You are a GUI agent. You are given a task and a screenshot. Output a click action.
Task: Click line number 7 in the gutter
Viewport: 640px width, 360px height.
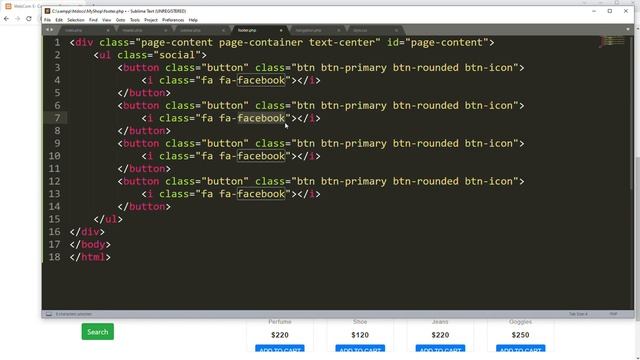pos(57,118)
